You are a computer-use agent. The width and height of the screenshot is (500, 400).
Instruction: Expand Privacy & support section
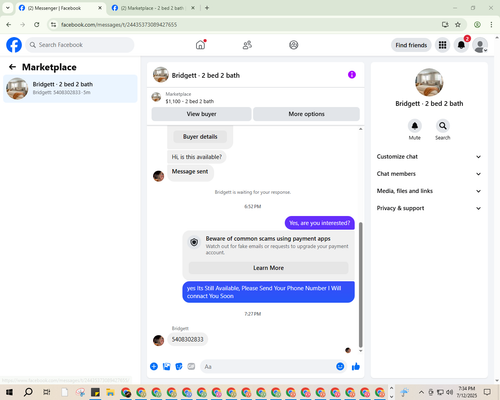[x=429, y=208]
